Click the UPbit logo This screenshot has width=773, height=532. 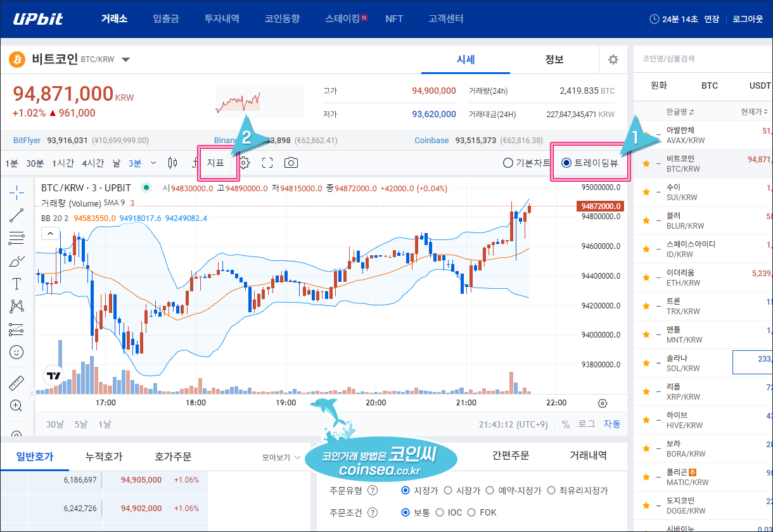pos(39,18)
